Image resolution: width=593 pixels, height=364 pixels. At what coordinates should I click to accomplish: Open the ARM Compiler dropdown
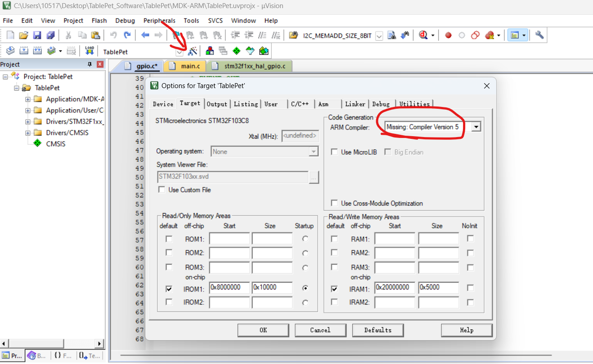[x=476, y=126]
